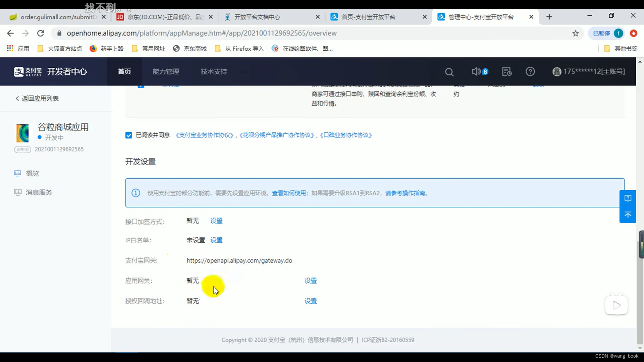The height and width of the screenshot is (362, 644).
Task: Uncheck the 已阅读并同意 agreement checkbox
Action: [128, 135]
